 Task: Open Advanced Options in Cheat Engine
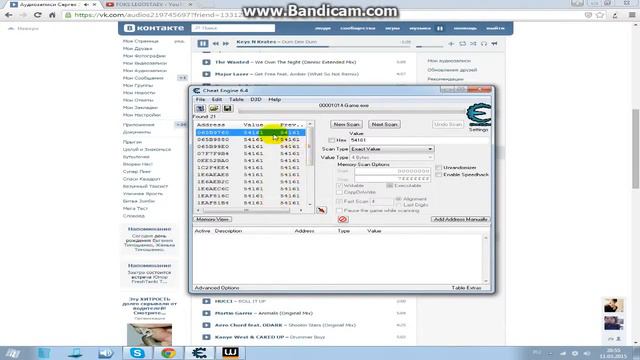coord(217,288)
